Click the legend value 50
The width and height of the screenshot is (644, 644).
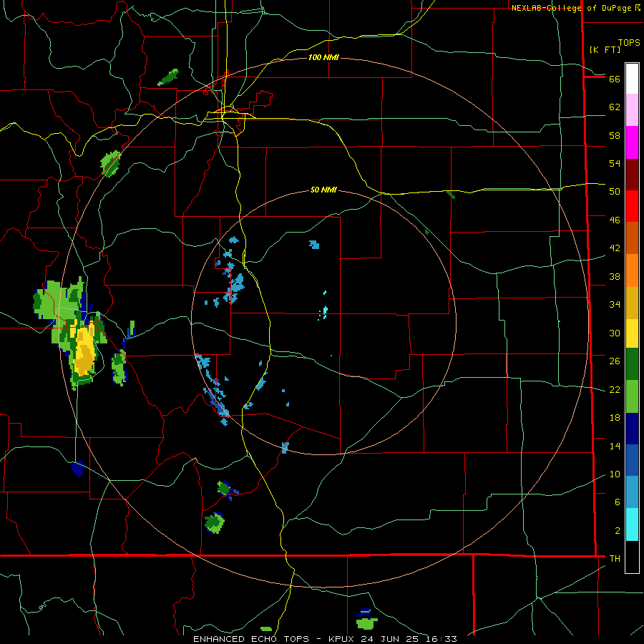[x=615, y=191]
